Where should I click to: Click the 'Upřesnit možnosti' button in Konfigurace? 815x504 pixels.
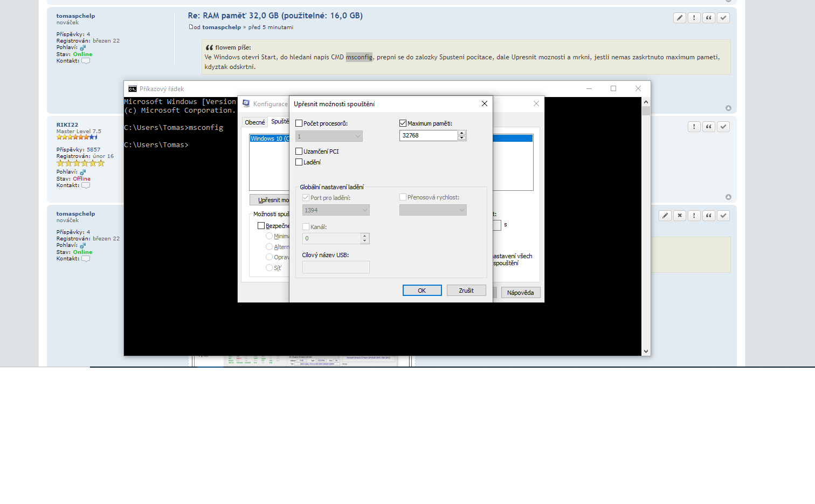270,200
